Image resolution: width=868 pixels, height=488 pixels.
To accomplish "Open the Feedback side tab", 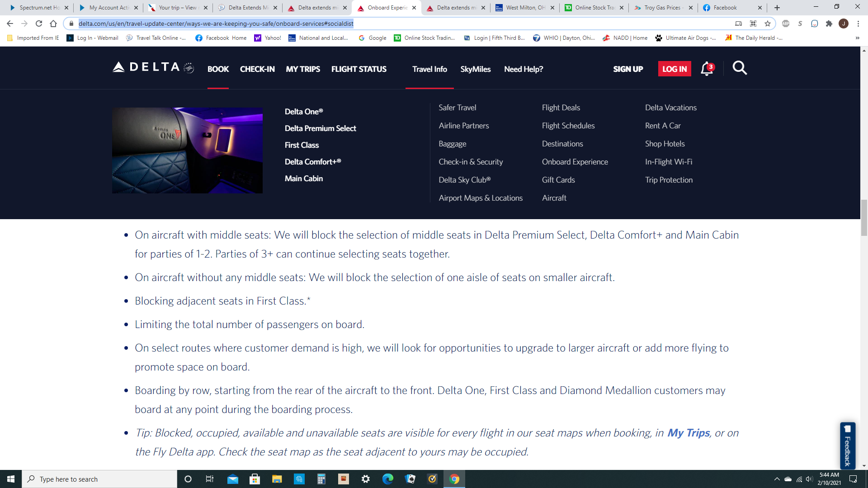I will coord(848,446).
